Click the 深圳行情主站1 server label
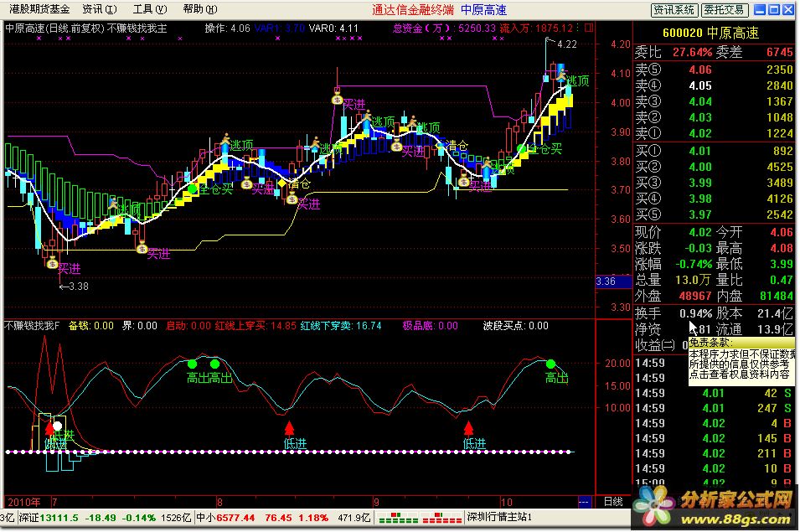The image size is (800, 532). click(499, 517)
